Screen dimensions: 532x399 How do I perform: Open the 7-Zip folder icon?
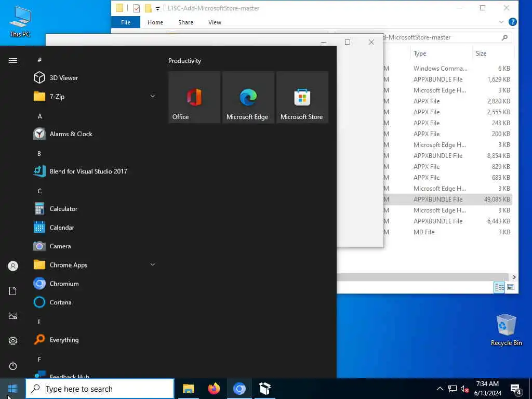point(39,96)
